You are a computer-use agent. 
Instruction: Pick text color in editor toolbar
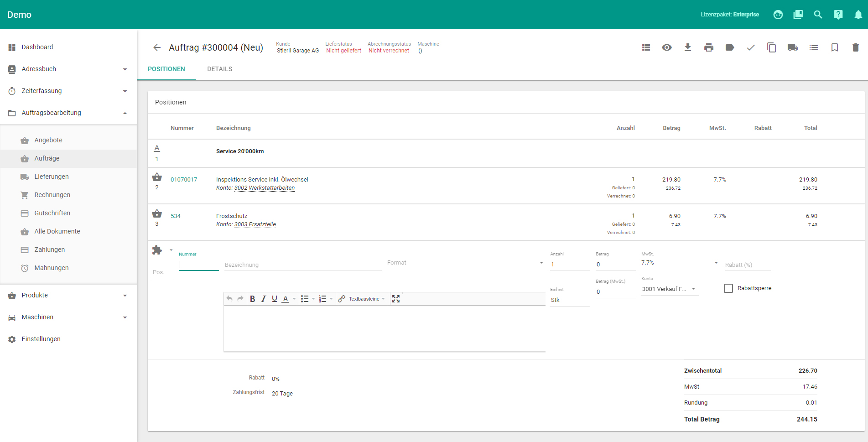pyautogui.click(x=286, y=299)
